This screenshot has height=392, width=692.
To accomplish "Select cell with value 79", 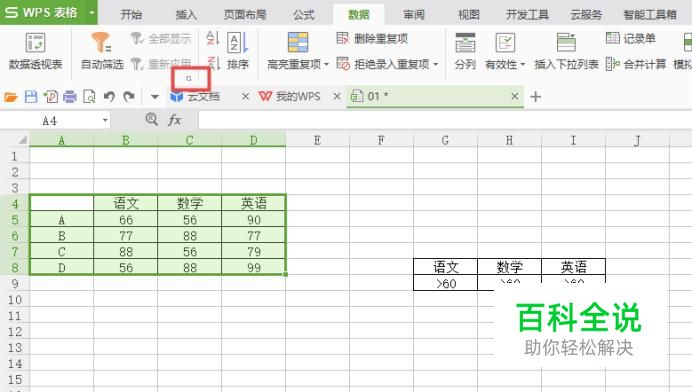I will (x=254, y=252).
